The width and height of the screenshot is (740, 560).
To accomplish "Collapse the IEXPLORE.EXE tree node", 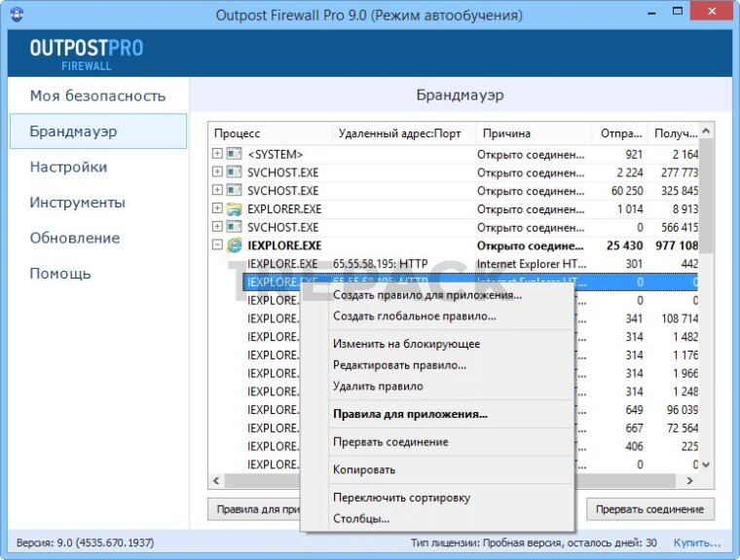I will pyautogui.click(x=217, y=245).
